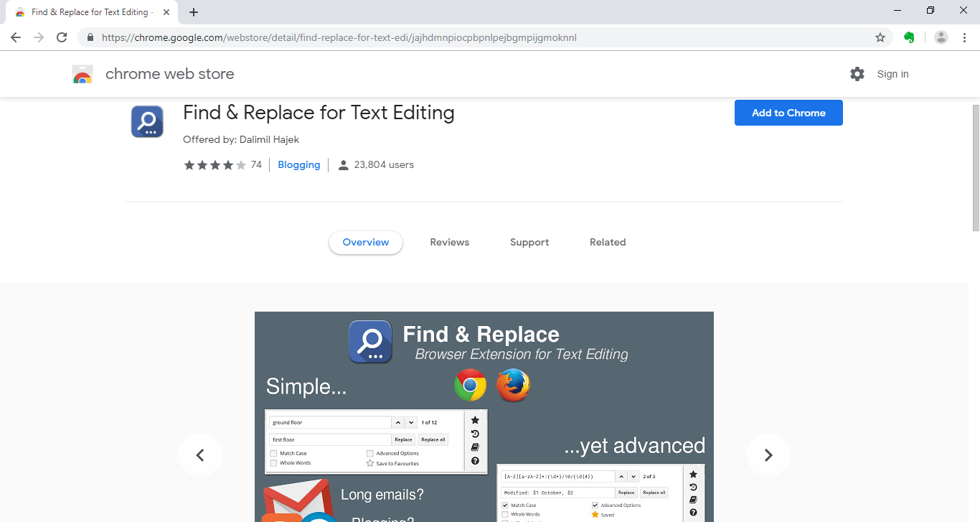Screen dimensions: 980x522
Task: Click the Gmail icon in the screenshot
Action: (297, 500)
